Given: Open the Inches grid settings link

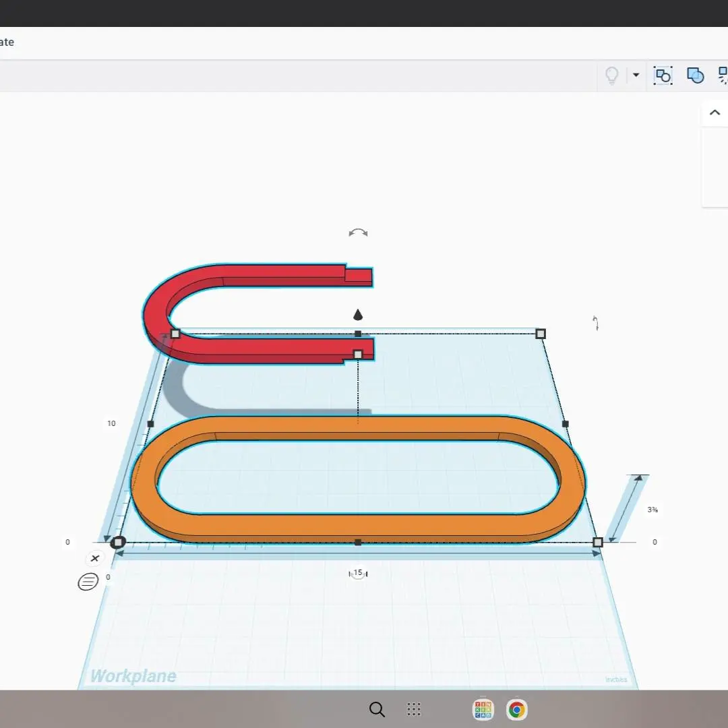Looking at the screenshot, I should 616,679.
